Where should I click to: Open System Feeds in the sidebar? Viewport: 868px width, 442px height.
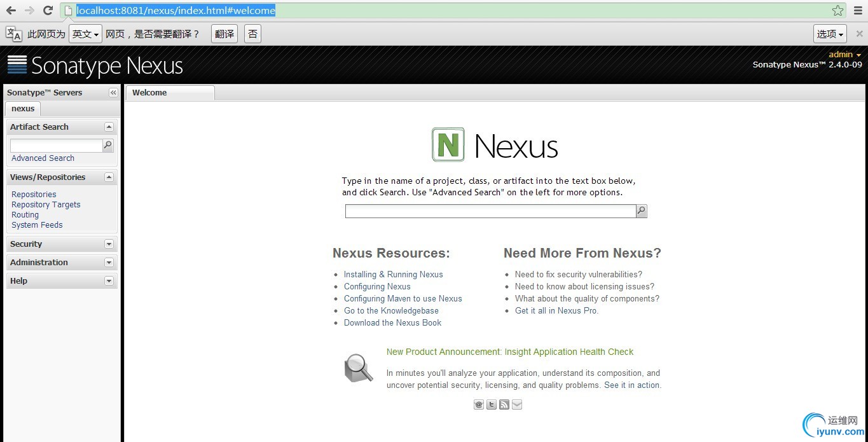click(37, 225)
